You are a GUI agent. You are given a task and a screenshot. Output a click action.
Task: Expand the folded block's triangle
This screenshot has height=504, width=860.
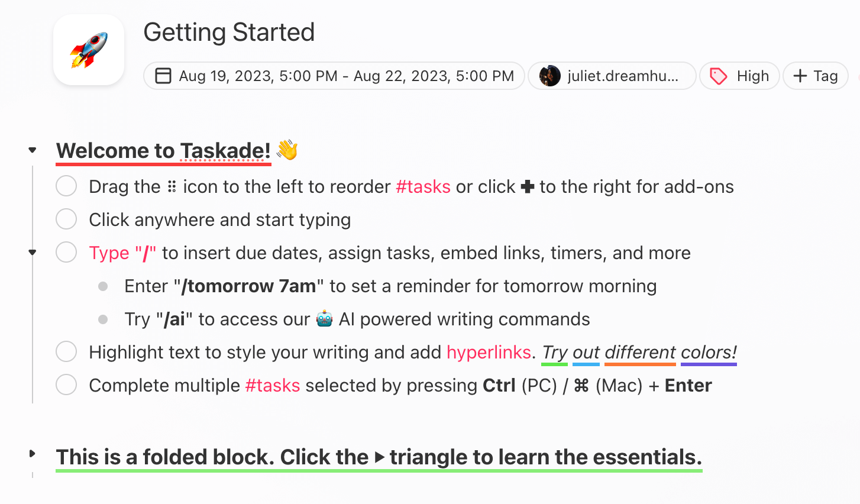pos(32,453)
